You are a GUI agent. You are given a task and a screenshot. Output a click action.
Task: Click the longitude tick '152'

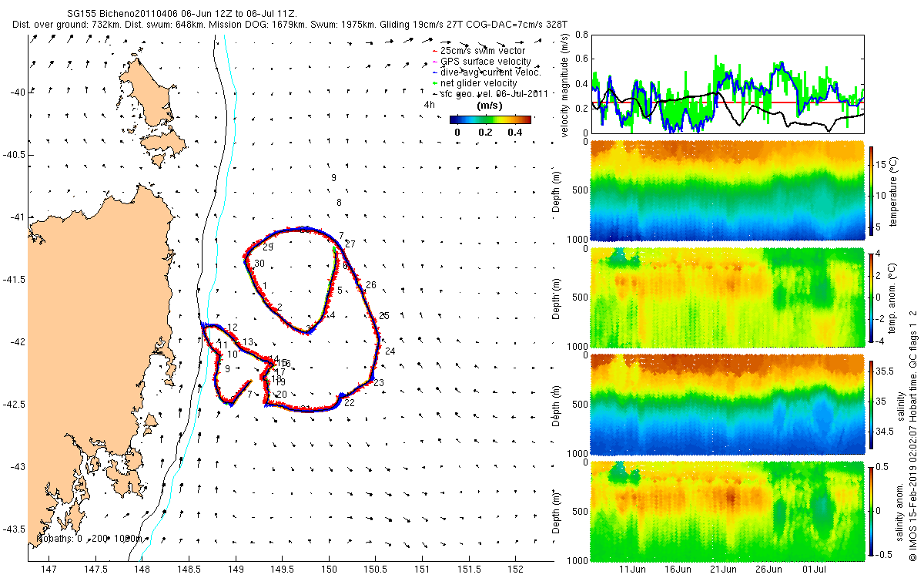coord(516,569)
